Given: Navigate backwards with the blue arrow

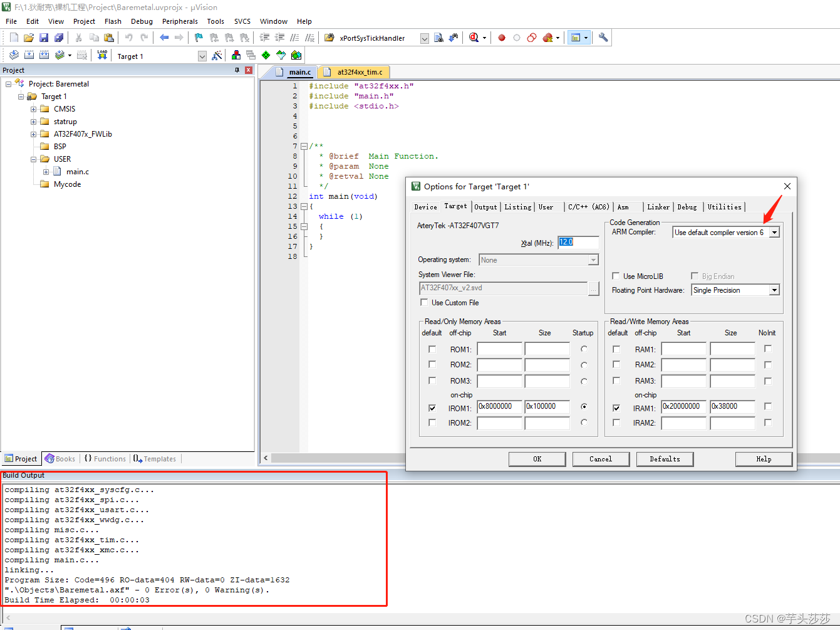Looking at the screenshot, I should tap(164, 38).
